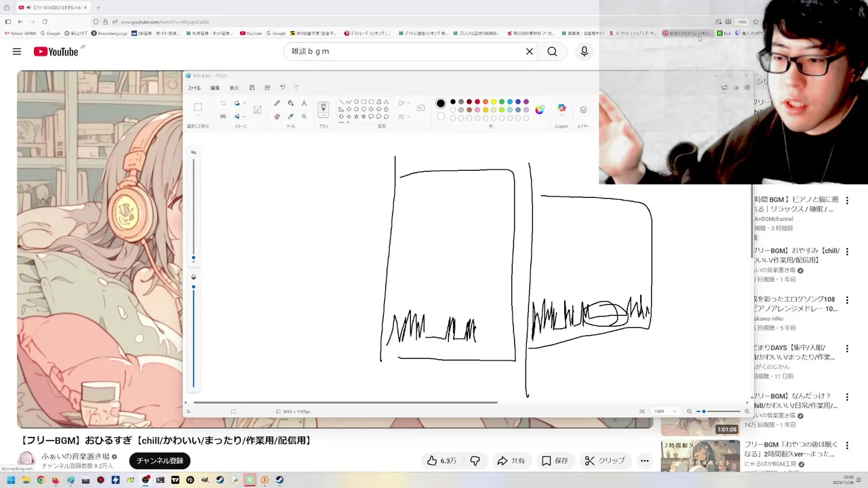Viewport: 868px width, 488px height.
Task: Click the zoom out magnifier in Paint
Action: coord(690,411)
